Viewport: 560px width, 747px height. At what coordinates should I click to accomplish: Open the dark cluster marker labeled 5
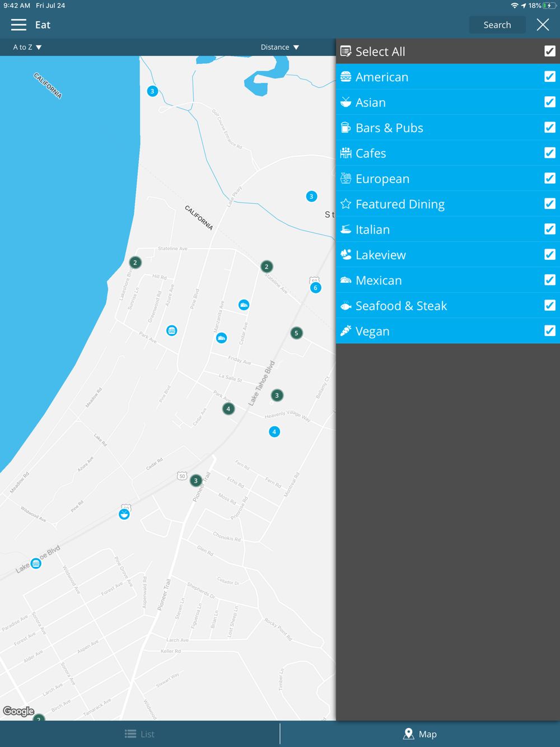pos(297,333)
